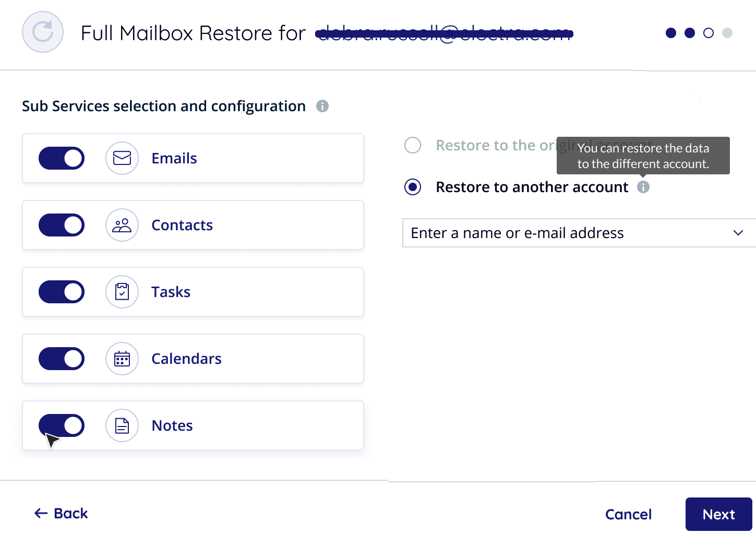The image size is (756, 545).
Task: Click the fourth grey step dot
Action: click(727, 33)
